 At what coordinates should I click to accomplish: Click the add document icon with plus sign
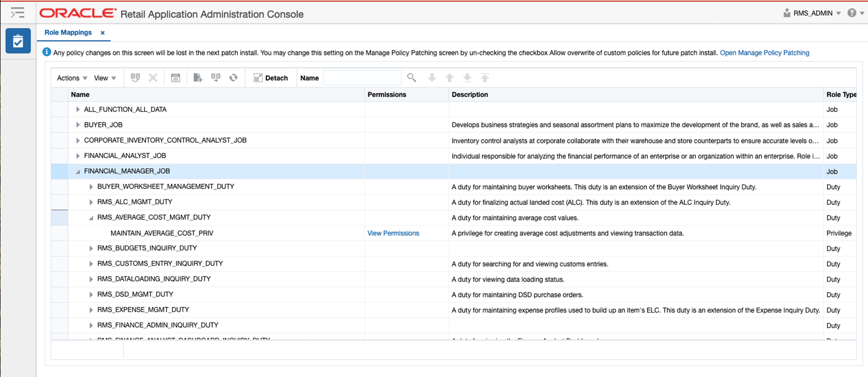pyautogui.click(x=197, y=78)
